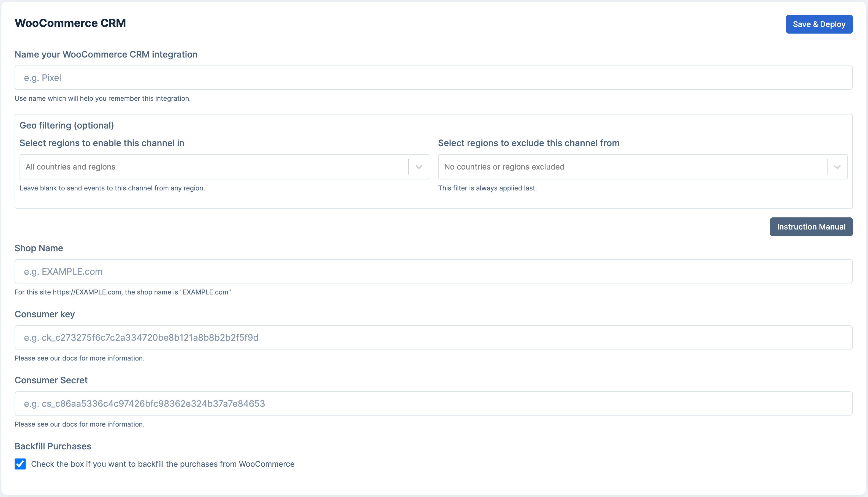This screenshot has width=868, height=497.
Task: Click the Consumer key field label
Action: pos(44,314)
